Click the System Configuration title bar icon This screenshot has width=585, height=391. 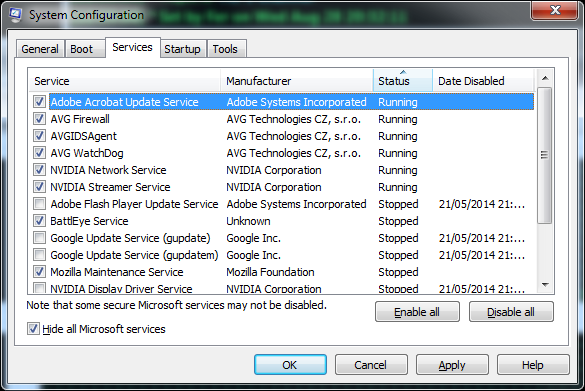[x=16, y=15]
